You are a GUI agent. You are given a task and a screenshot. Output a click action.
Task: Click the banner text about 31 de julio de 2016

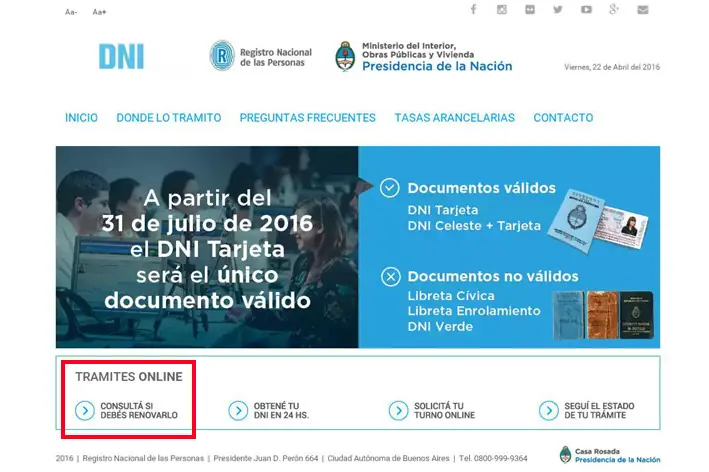click(208, 249)
